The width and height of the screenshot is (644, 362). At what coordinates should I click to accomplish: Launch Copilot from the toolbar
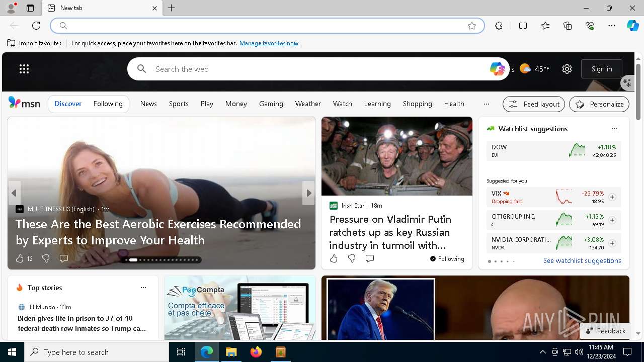coord(632,26)
